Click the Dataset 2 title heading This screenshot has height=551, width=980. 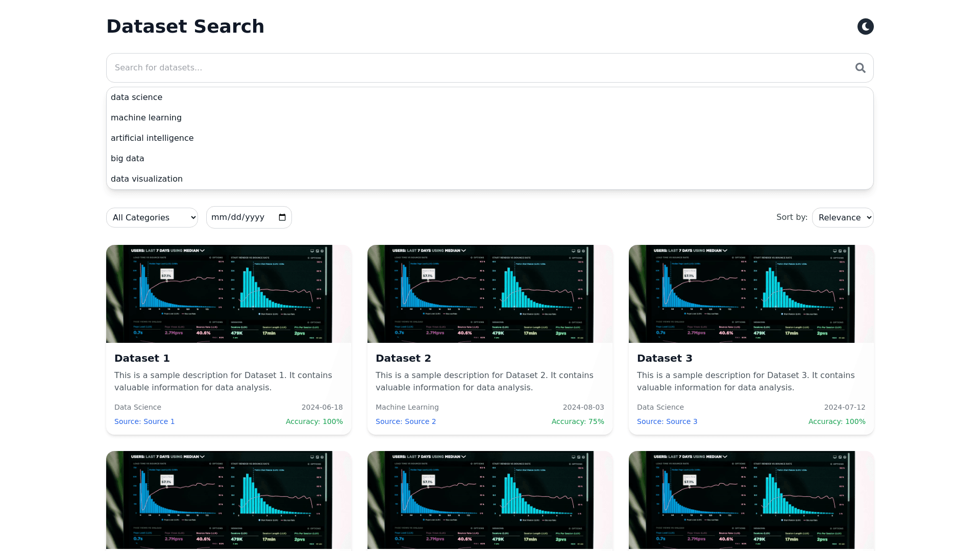pos(403,358)
